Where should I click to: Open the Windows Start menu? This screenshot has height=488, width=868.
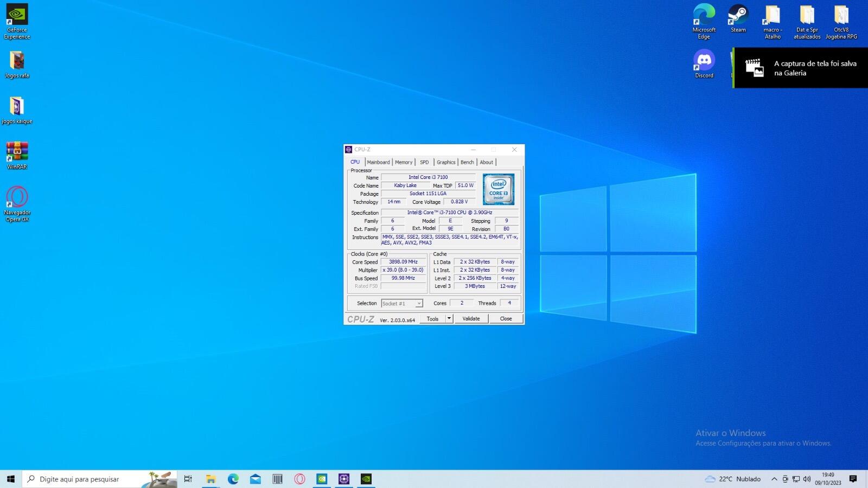(x=11, y=479)
